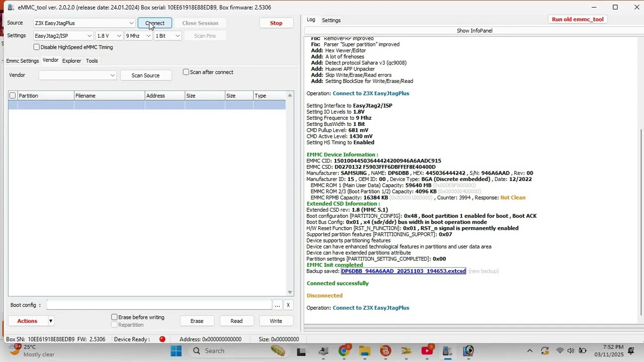Enable Disable HighSpeed eMMC Timing checkbox
This screenshot has width=644, height=362.
(36, 47)
